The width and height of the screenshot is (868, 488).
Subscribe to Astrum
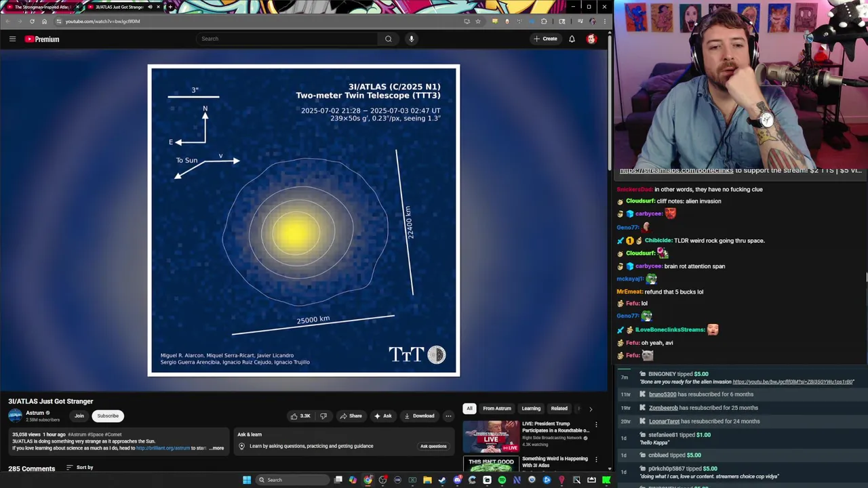coord(108,416)
